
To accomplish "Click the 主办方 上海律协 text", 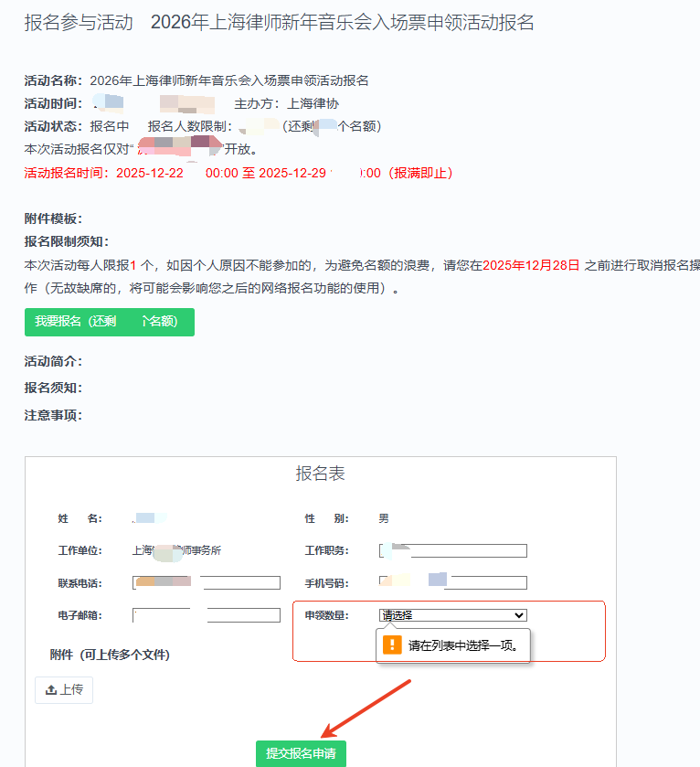I will pos(286,103).
